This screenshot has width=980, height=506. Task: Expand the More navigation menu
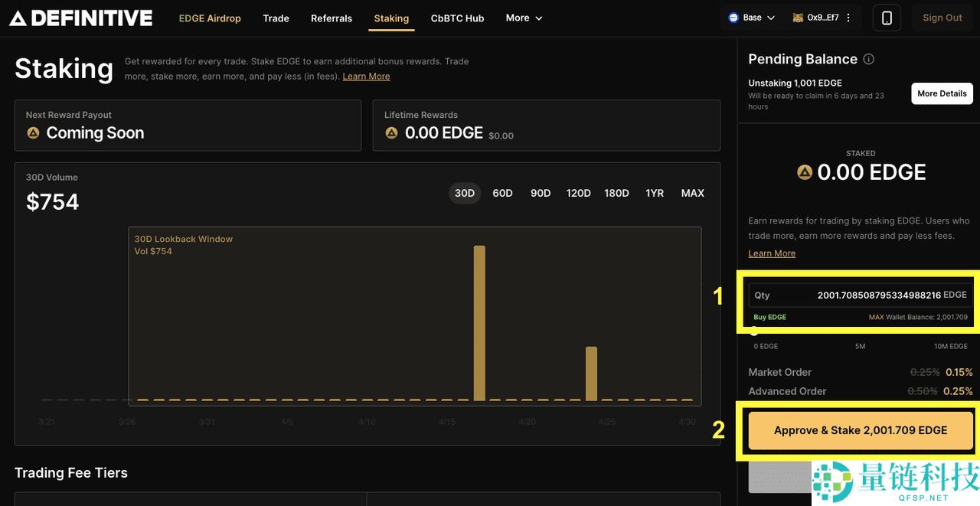(524, 18)
